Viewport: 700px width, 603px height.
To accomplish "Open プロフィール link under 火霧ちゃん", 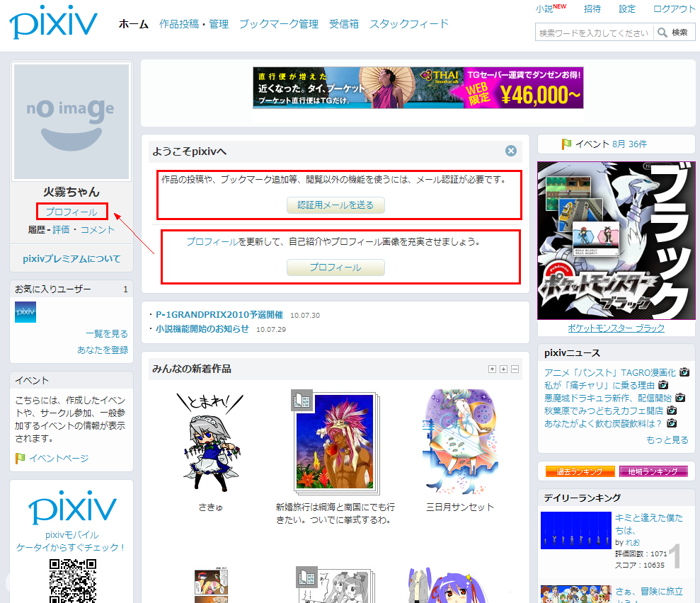I will (71, 212).
